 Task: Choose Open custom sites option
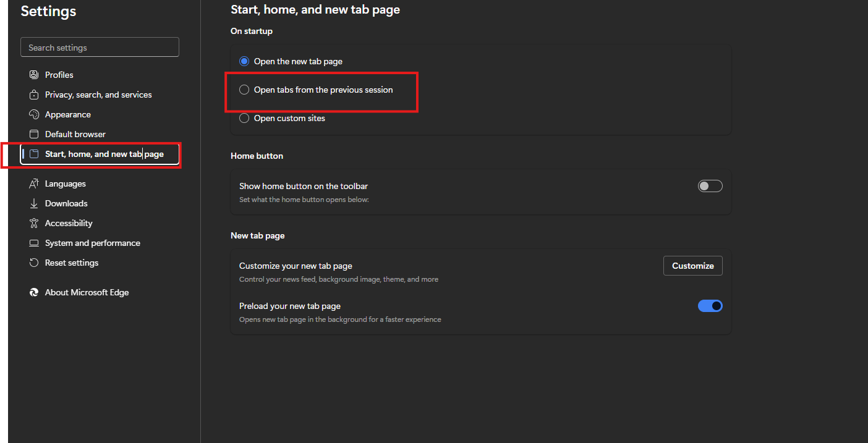[x=244, y=118]
